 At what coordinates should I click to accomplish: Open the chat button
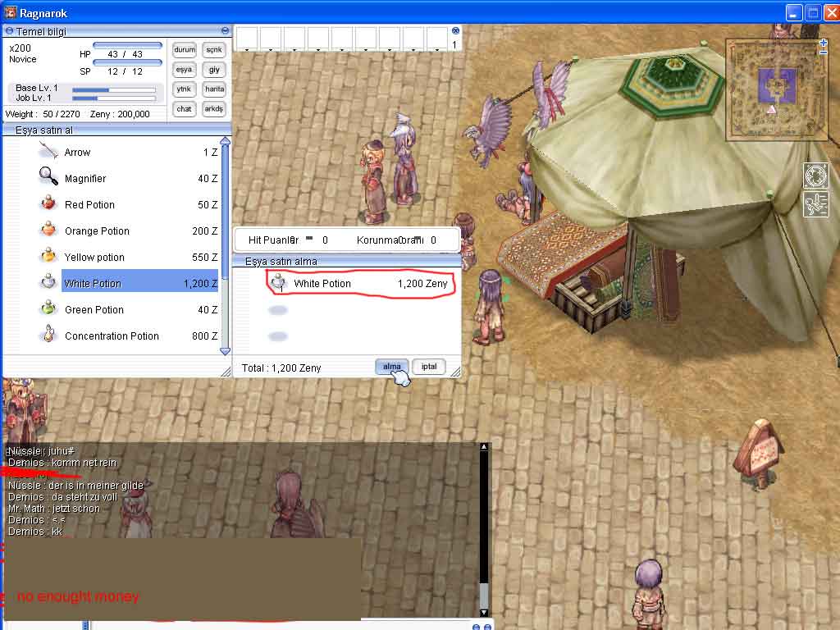[185, 109]
